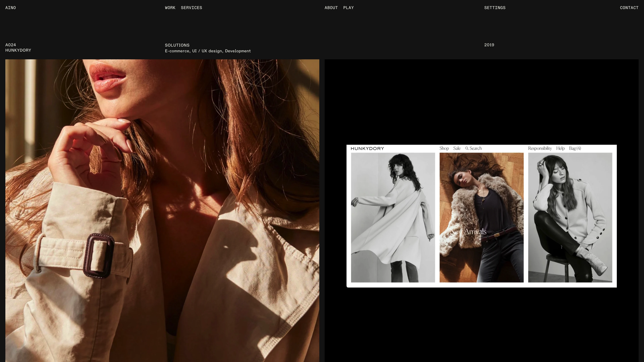Click the white coat model thumbnail
644x362 pixels.
point(393,217)
